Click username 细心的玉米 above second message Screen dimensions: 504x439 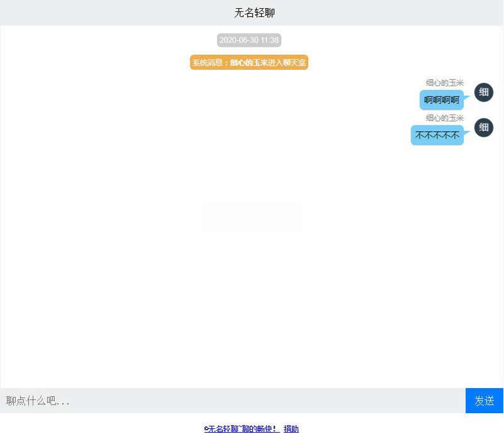pos(444,117)
